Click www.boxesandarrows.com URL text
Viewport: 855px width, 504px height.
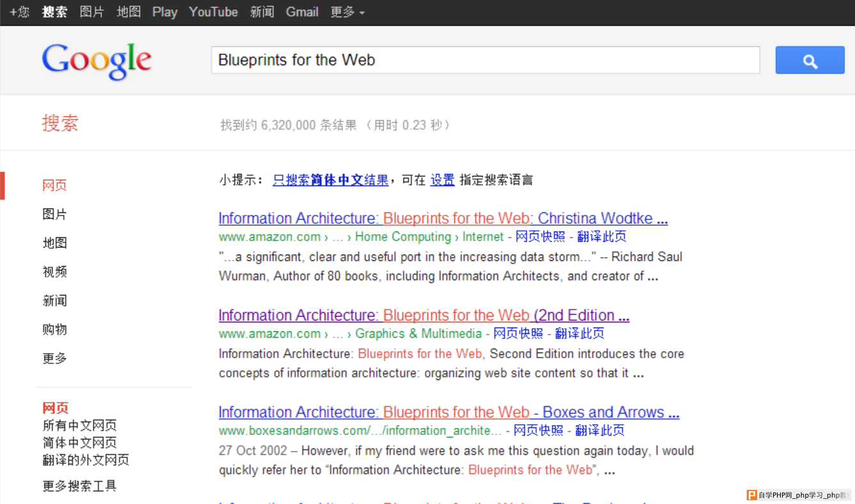point(360,431)
